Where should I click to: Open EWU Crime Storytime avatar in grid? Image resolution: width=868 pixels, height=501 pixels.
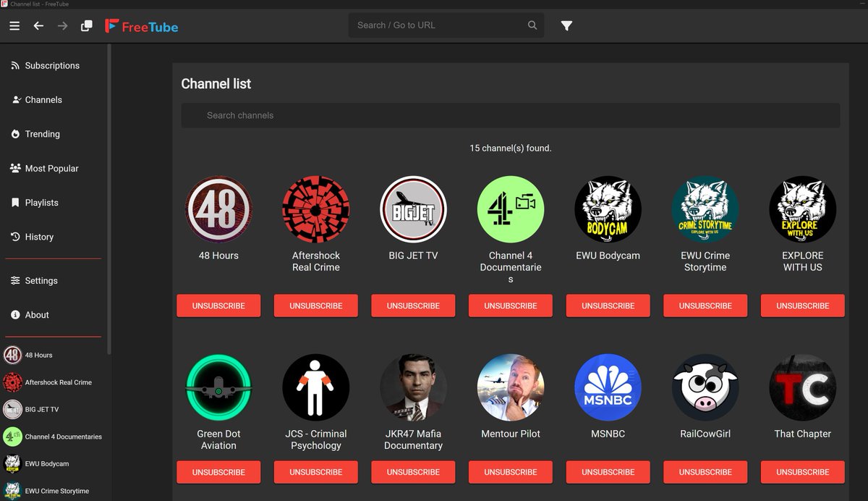pyautogui.click(x=705, y=209)
